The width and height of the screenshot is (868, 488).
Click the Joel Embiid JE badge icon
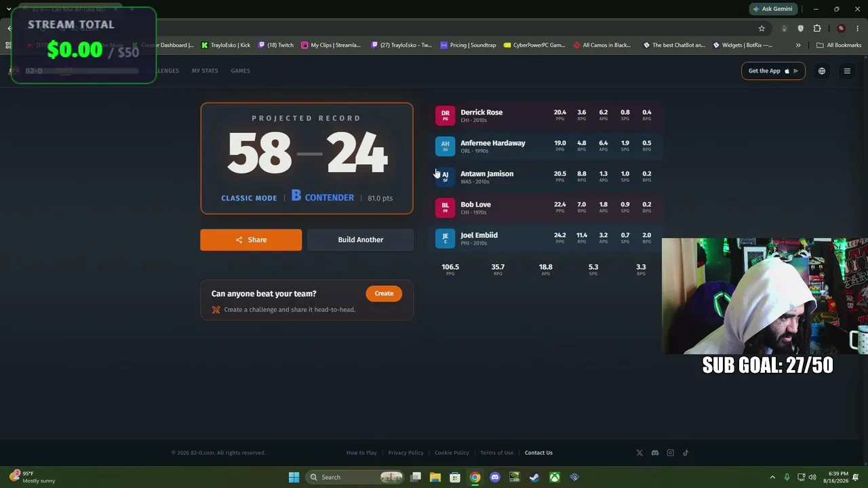[445, 238]
